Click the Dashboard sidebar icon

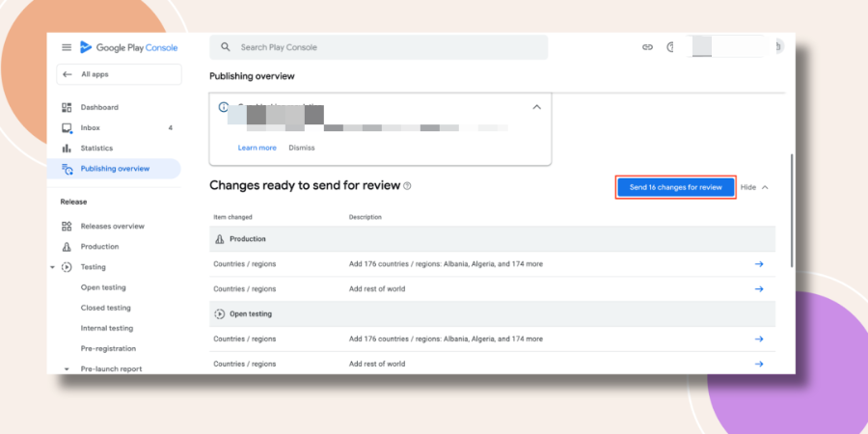click(67, 107)
